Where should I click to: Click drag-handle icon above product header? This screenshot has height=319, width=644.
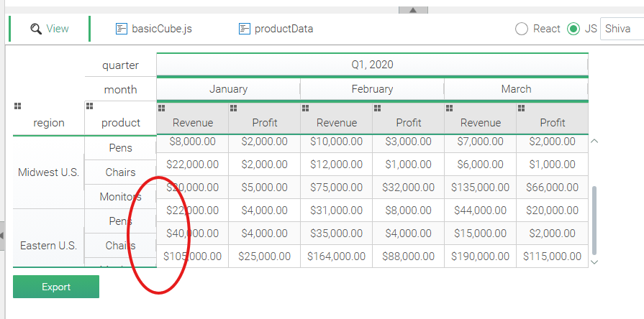(x=89, y=106)
